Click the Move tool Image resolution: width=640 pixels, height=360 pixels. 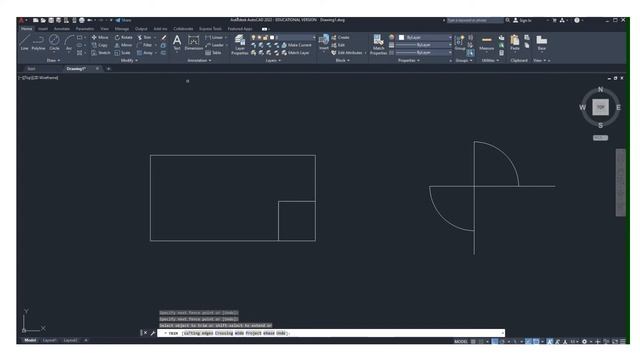click(x=100, y=37)
